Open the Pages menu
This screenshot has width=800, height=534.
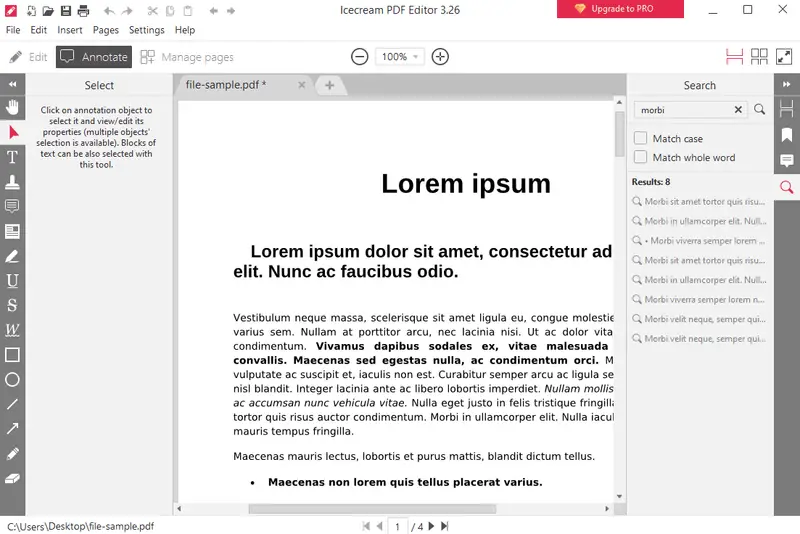point(106,30)
